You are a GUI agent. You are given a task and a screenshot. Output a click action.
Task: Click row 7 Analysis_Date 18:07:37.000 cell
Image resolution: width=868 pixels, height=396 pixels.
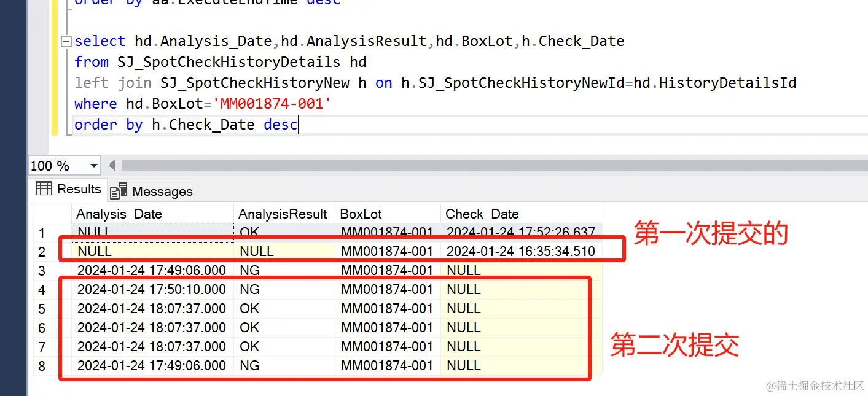pos(153,346)
